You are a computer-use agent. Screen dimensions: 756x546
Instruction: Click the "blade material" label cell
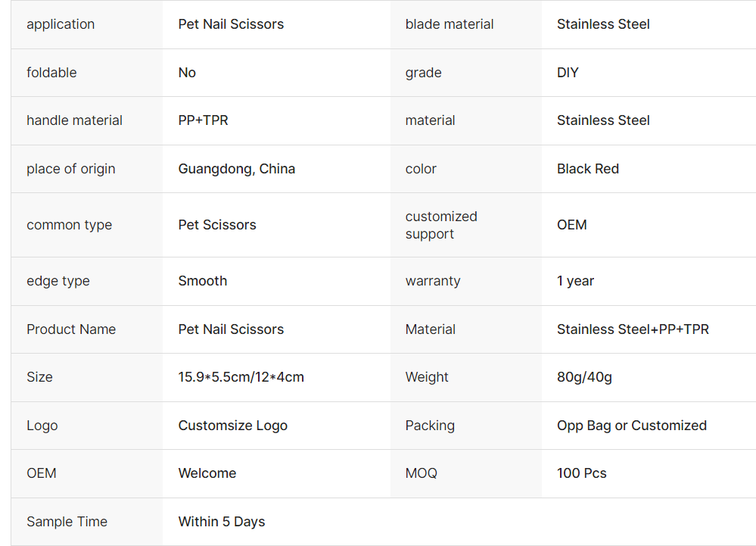point(449,24)
